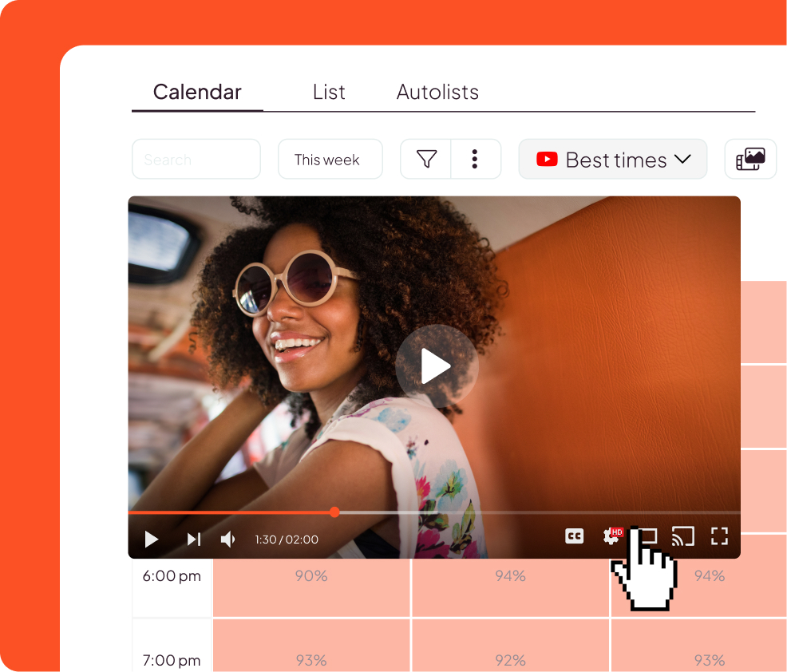Open the three-dot more options menu
This screenshot has width=787, height=672.
[x=475, y=160]
